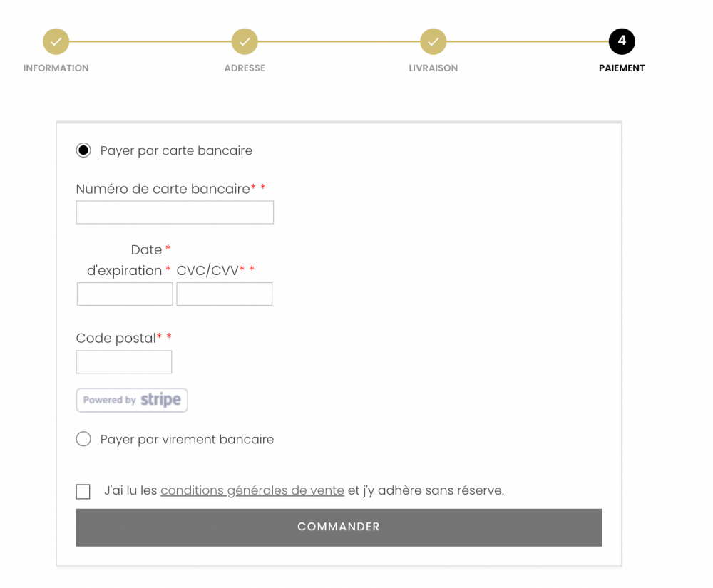Open the INFORMATION step label

tap(56, 68)
